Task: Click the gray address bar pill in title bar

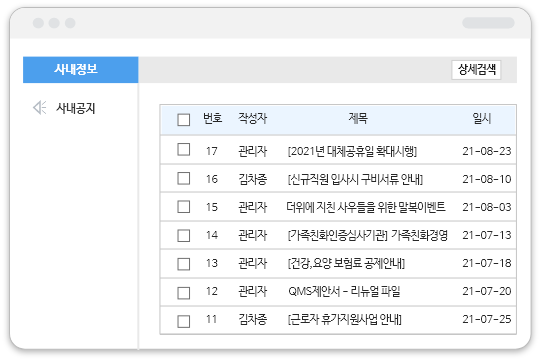Action: tap(488, 23)
